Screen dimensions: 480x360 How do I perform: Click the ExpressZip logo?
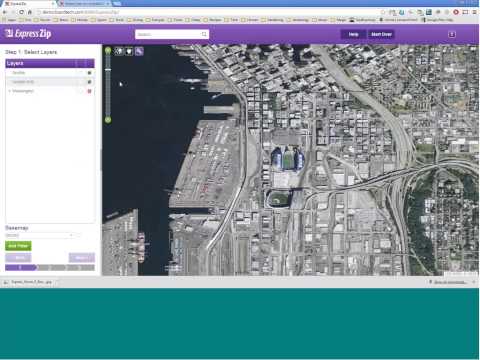[28, 34]
